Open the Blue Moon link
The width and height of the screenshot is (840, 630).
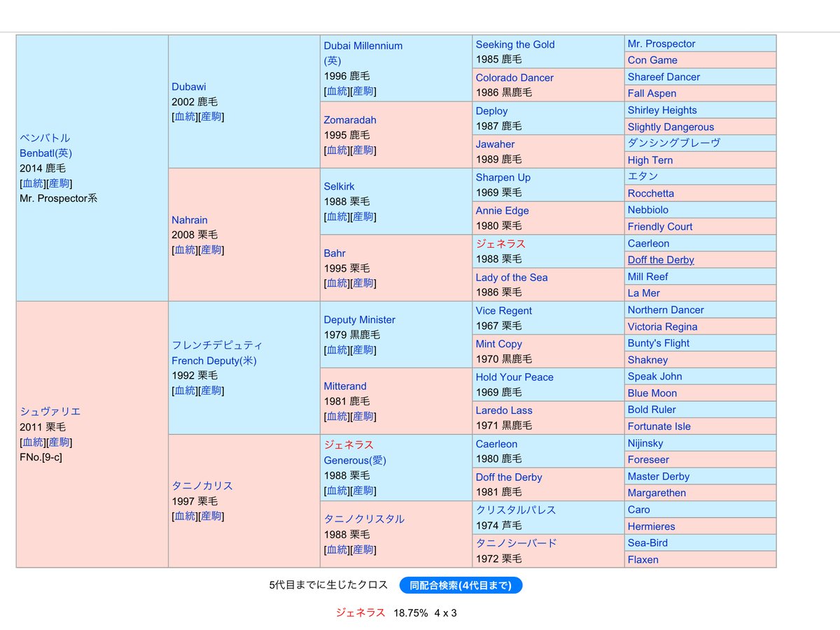pos(652,393)
